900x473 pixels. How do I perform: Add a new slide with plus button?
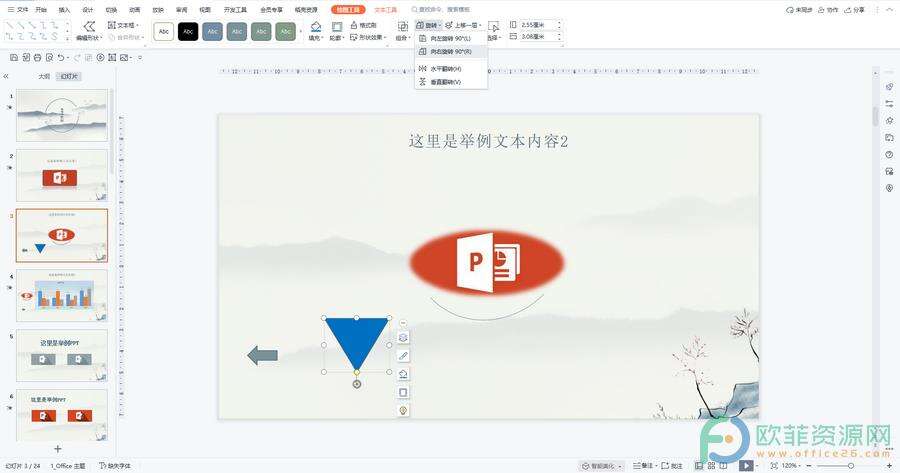click(x=57, y=448)
